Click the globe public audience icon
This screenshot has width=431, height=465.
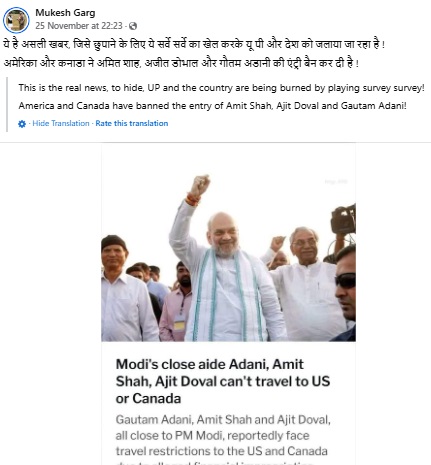tap(133, 26)
